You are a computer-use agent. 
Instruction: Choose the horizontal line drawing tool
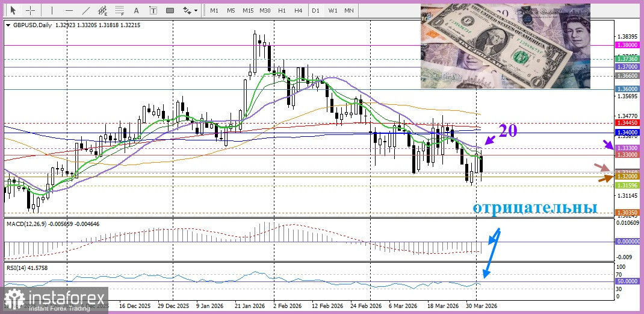pyautogui.click(x=69, y=10)
